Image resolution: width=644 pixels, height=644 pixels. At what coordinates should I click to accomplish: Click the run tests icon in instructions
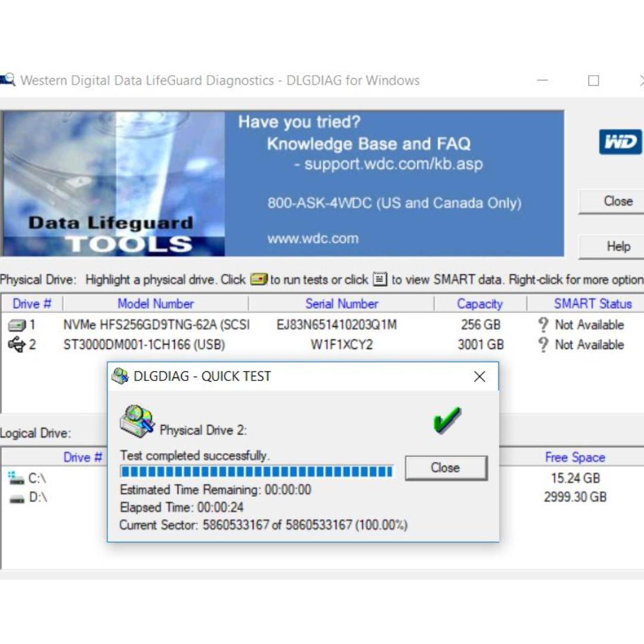point(259,279)
